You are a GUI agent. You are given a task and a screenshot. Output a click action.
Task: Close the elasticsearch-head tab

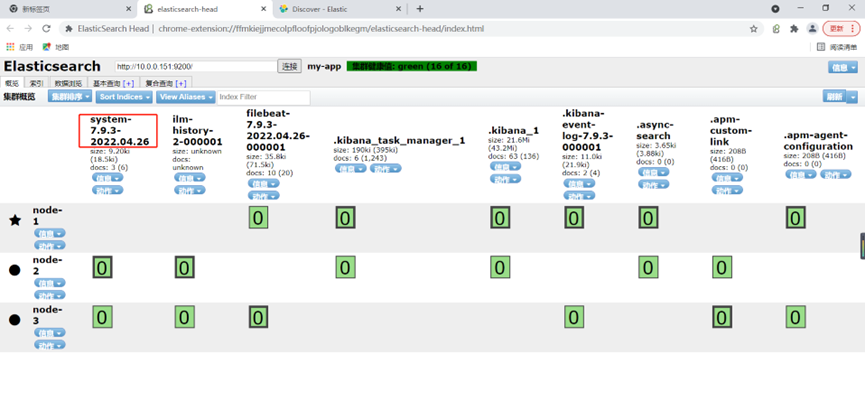[x=263, y=9]
